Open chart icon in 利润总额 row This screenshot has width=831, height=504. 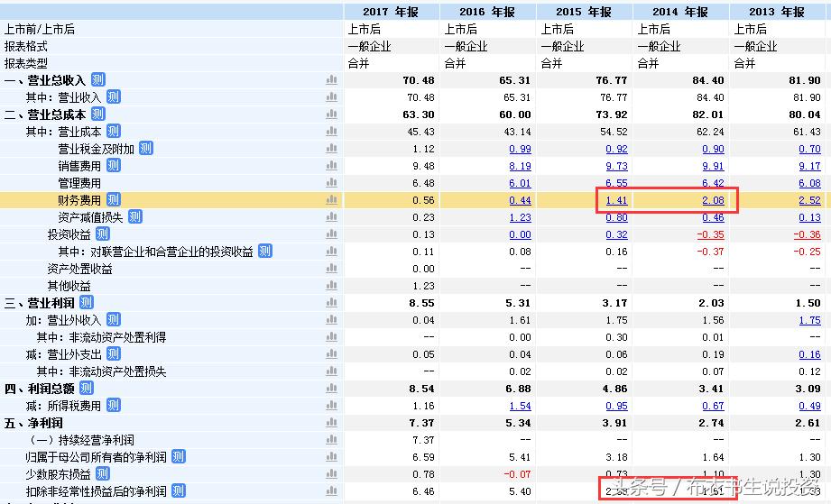tap(331, 388)
